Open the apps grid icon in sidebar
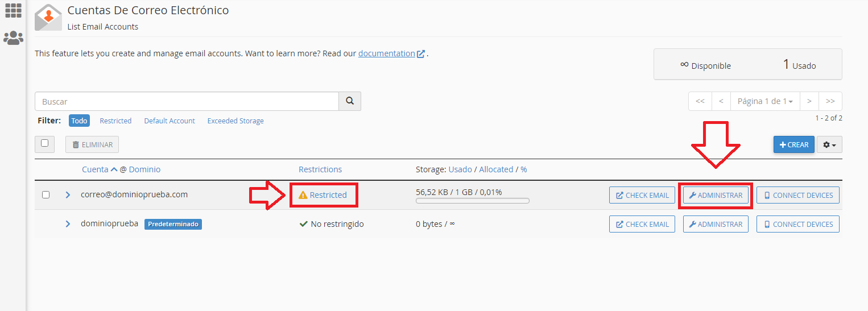Viewport: 868px width, 311px height. [x=13, y=10]
